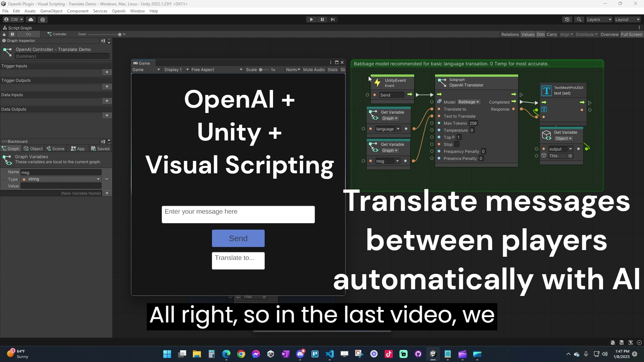Toggle the Graph Inspector info button
The width and height of the screenshot is (644, 362).
[12, 34]
